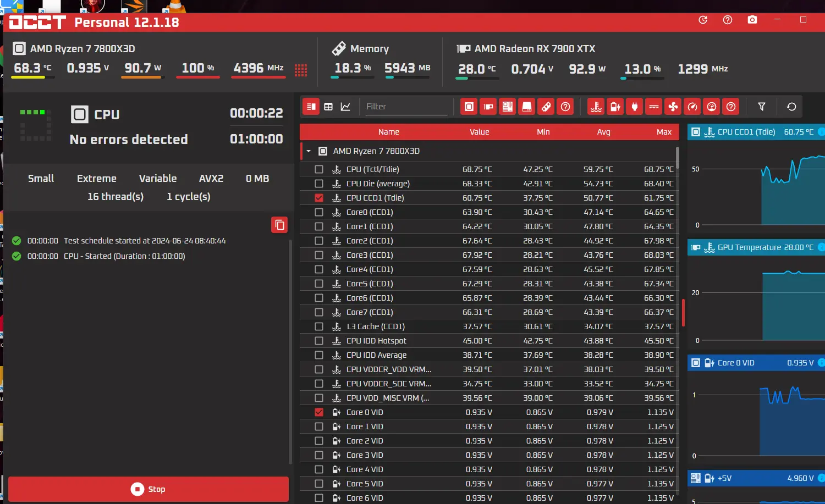
Task: Check the CPU IOD Hotspot checkbox
Action: point(319,341)
